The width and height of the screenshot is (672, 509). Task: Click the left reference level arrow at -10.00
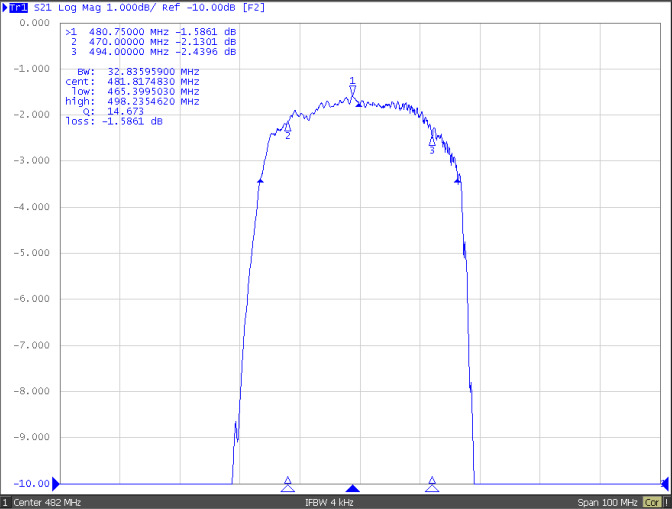pos(56,482)
